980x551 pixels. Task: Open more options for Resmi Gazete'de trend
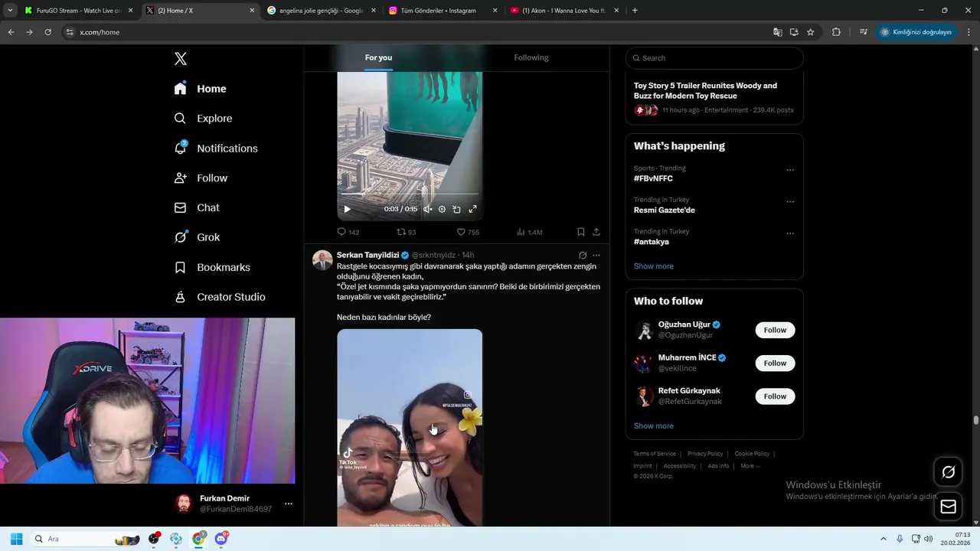(x=790, y=202)
